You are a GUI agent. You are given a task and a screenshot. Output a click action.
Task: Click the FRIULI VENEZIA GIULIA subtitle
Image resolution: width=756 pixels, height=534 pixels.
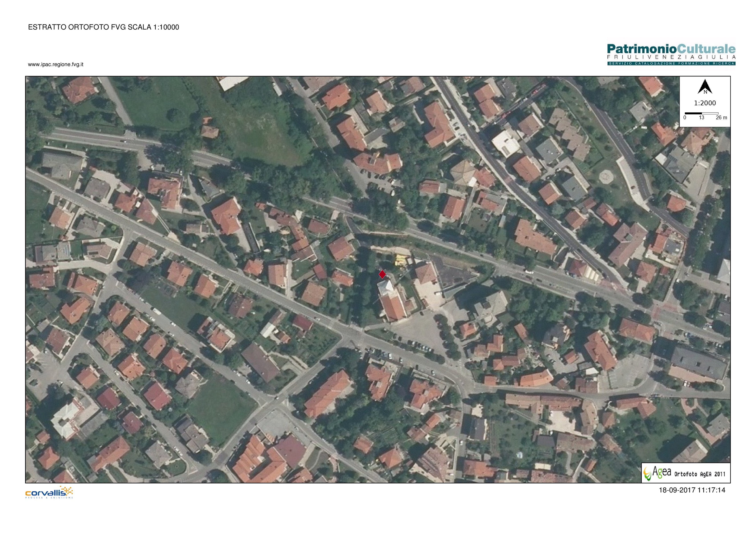671,57
